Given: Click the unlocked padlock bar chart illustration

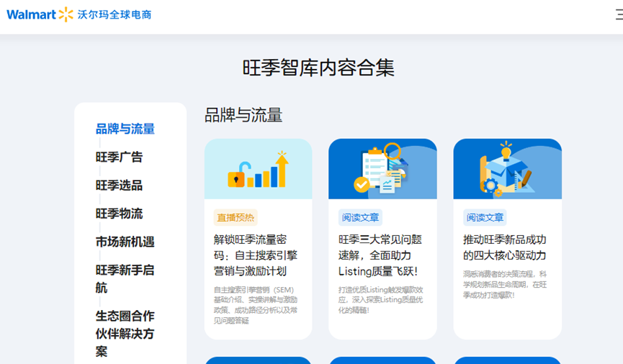Looking at the screenshot, I should click(x=258, y=169).
